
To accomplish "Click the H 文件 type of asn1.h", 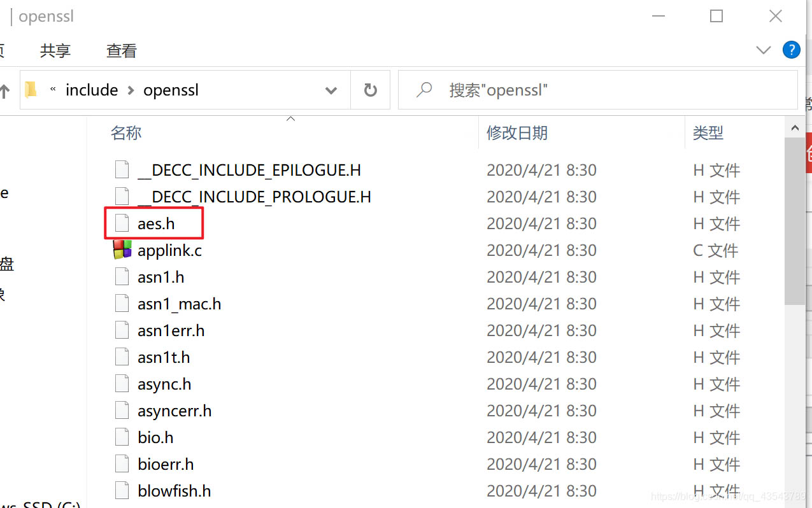I will [716, 277].
